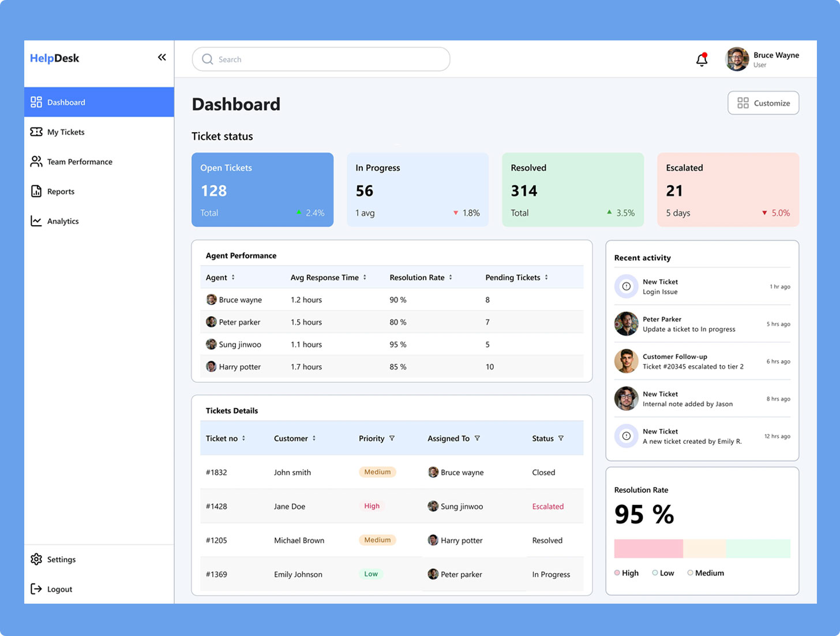The width and height of the screenshot is (840, 636).
Task: Sort the Ticket no column
Action: (x=243, y=438)
